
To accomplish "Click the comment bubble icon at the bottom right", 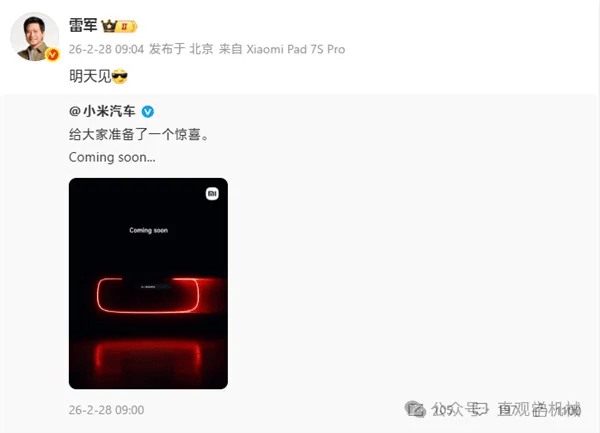I will 476,410.
